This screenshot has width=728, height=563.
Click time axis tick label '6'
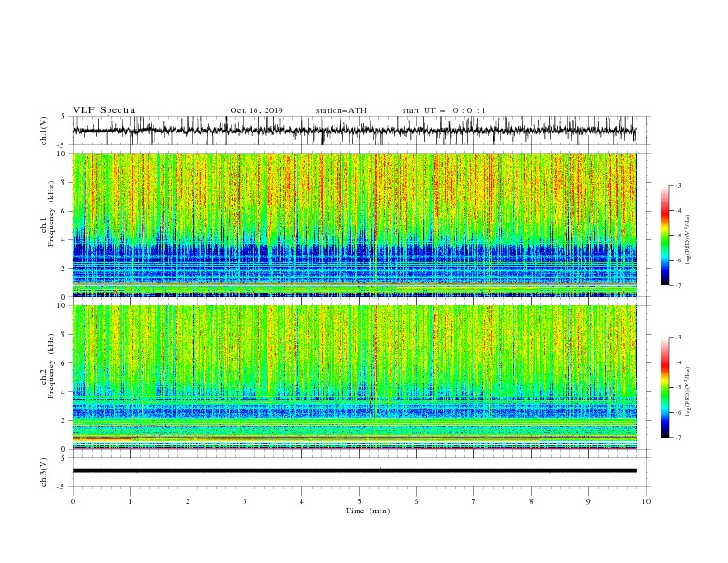click(417, 501)
